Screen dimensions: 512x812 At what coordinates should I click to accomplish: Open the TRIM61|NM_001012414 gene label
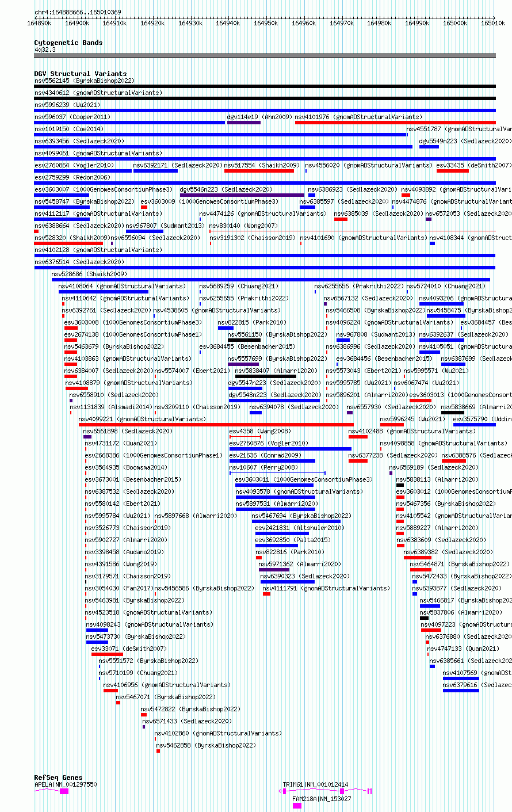[315, 784]
